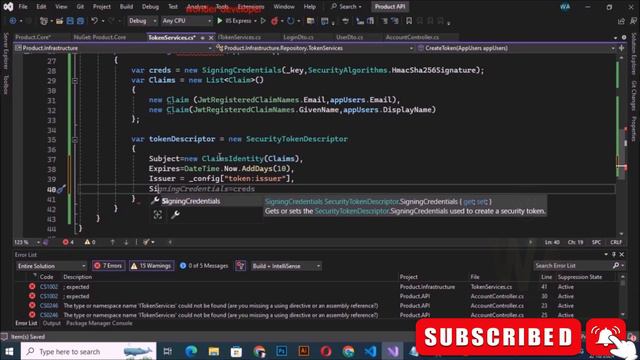Screen dimensions: 640x360
Task: Start debugging with IIS Express play button
Action: (220, 20)
